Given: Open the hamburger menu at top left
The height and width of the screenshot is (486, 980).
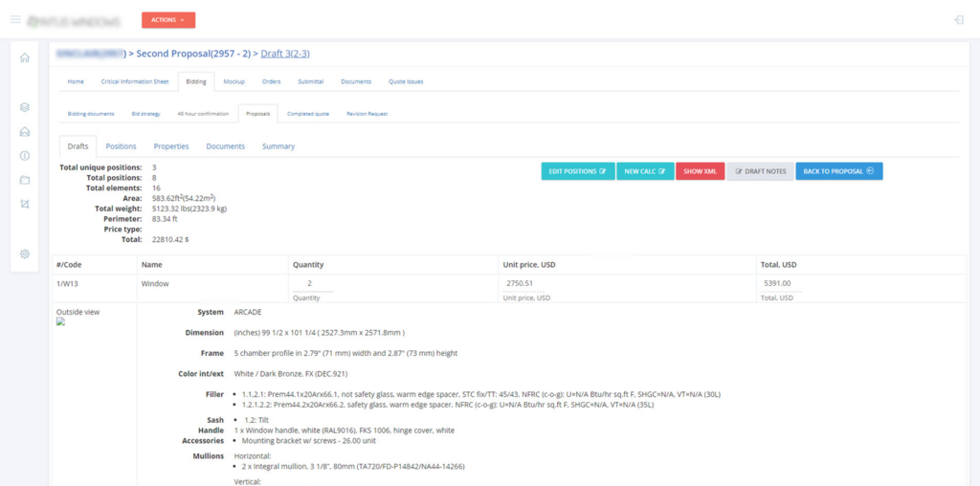Looking at the screenshot, I should pos(15,20).
